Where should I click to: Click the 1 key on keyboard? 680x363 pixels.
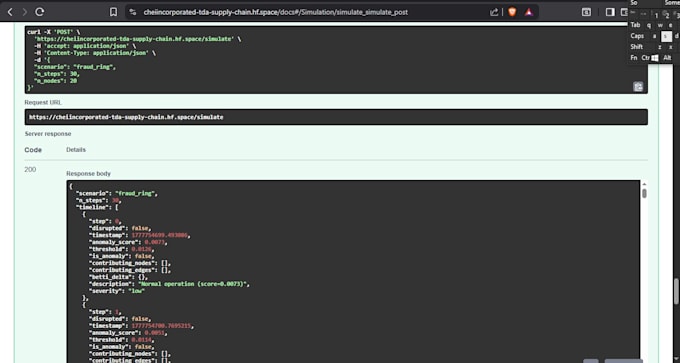pos(657,15)
